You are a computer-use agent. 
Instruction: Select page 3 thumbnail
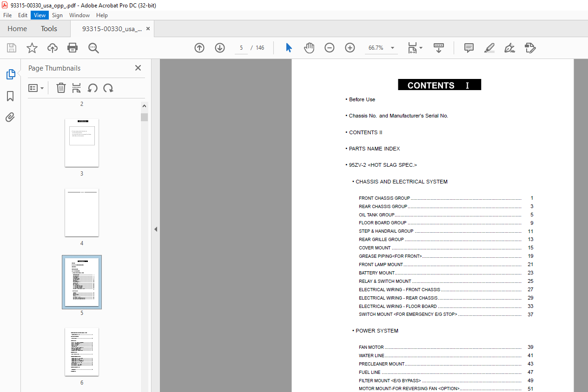[82, 143]
